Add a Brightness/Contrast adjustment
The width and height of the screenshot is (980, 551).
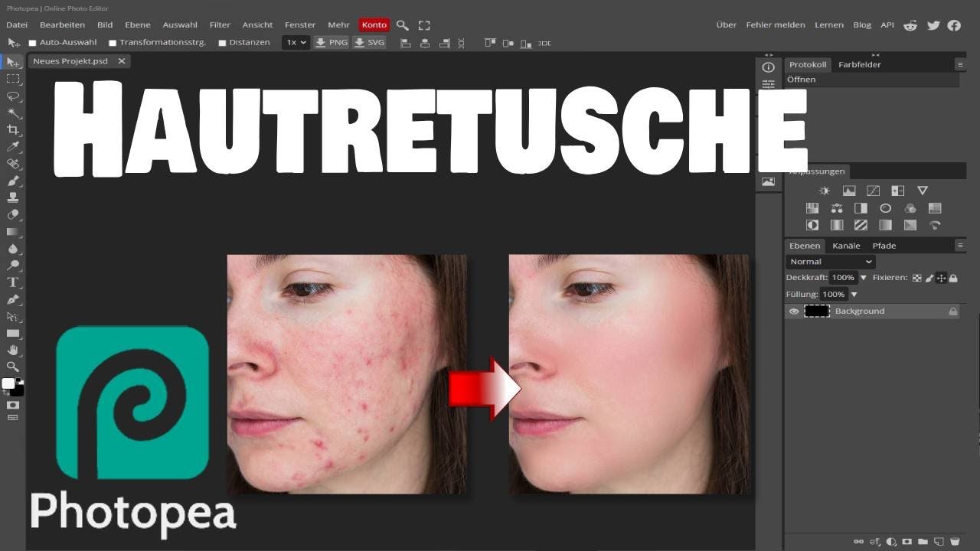tap(824, 191)
